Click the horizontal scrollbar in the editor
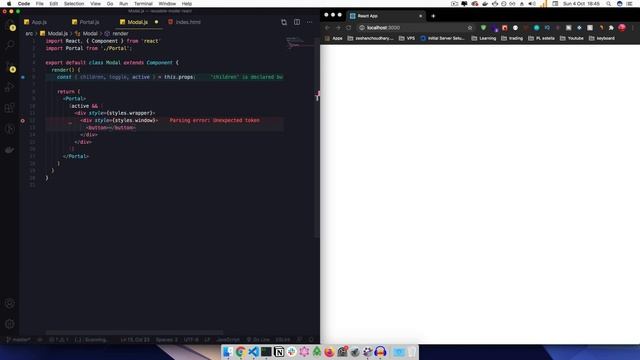The height and width of the screenshot is (360, 640). tap(135, 333)
